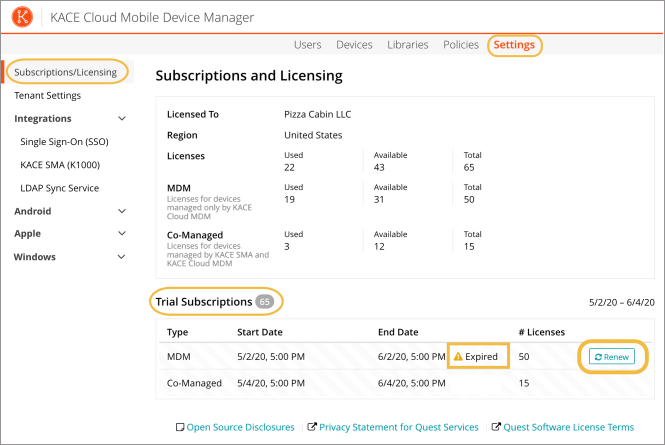The height and width of the screenshot is (445, 665).
Task: Click the date range 5/2/20 – 6/4/20
Action: pyautogui.click(x=622, y=302)
